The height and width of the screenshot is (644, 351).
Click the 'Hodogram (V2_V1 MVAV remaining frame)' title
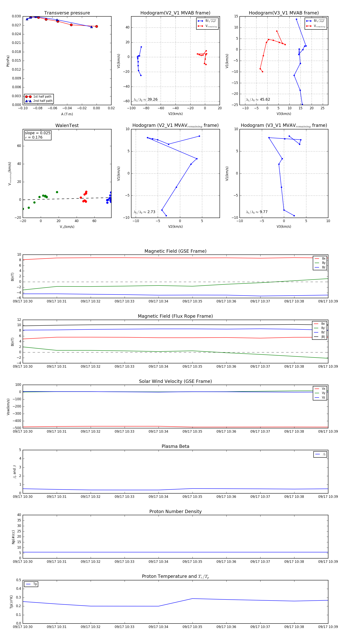(175, 125)
